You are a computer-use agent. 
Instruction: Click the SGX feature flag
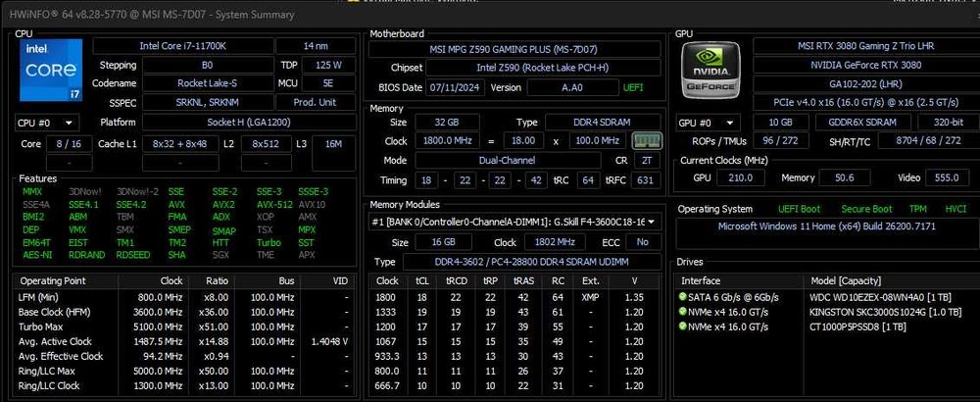coord(220,255)
